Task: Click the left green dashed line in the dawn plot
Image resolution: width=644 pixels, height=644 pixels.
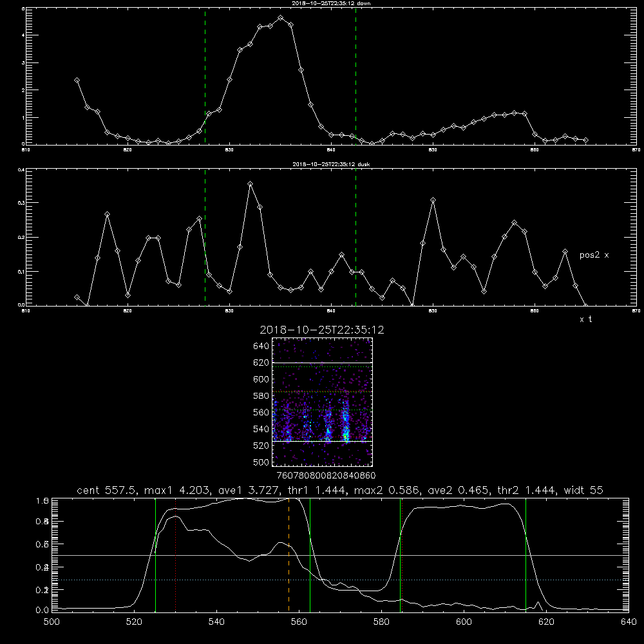Action: 205,77
